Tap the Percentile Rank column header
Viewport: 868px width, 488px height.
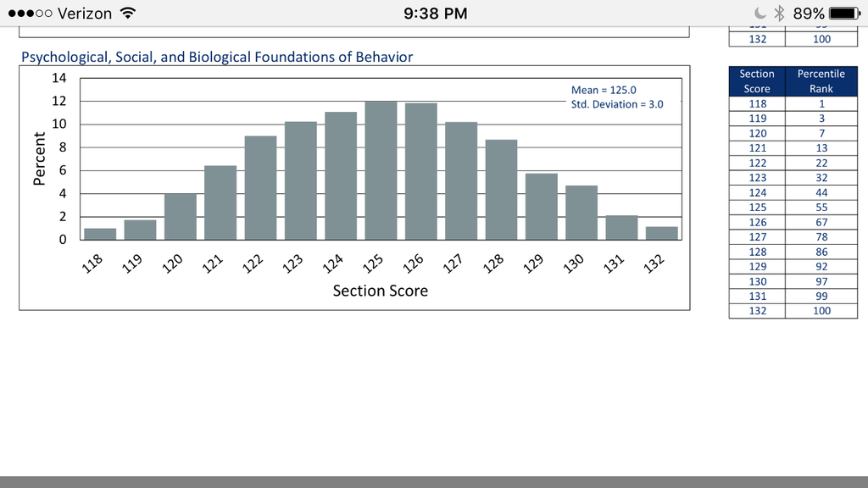click(x=821, y=81)
